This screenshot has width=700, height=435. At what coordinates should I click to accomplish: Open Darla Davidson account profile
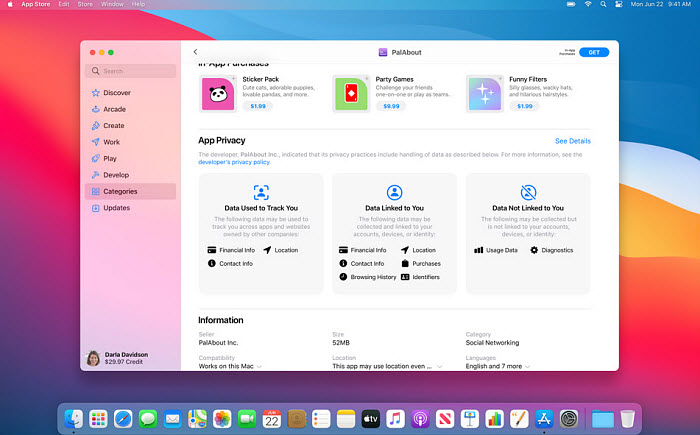117,358
